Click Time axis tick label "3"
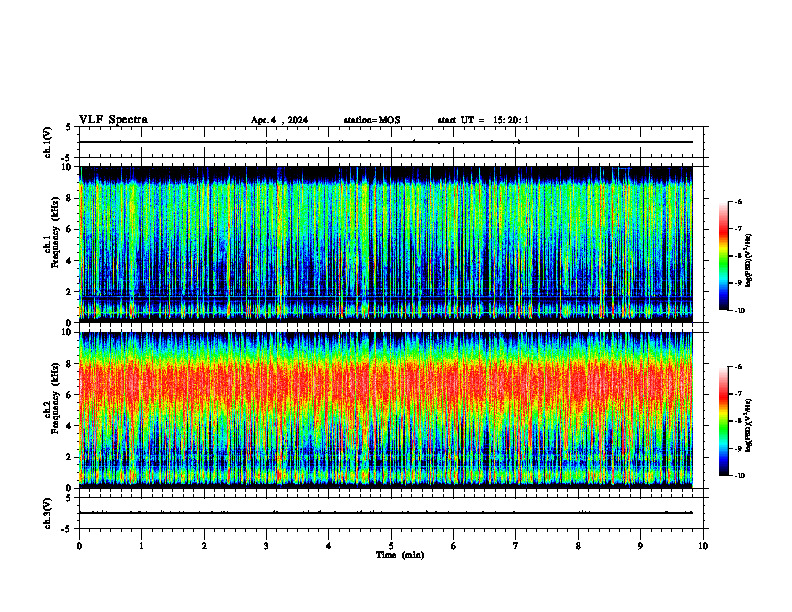The image size is (792, 612). tap(267, 546)
